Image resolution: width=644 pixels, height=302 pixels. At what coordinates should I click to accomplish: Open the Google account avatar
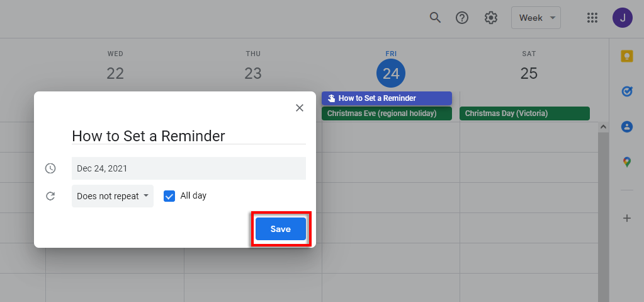[x=622, y=18]
